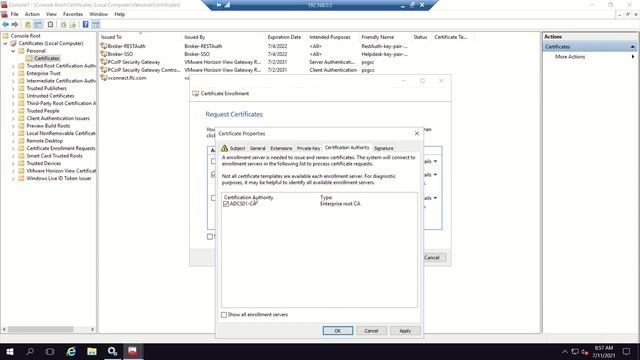The image size is (640, 360).
Task: Click the tree scrollbar right arrow
Action: pyautogui.click(x=92, y=329)
